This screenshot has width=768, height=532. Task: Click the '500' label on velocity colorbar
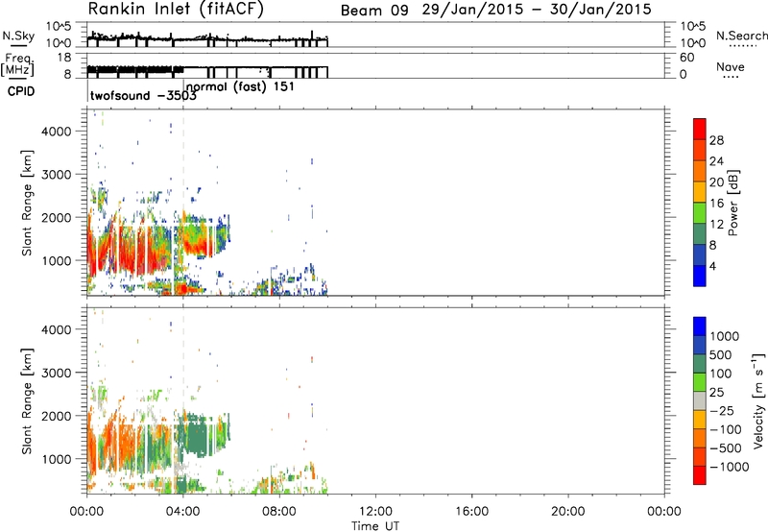[x=720, y=355]
